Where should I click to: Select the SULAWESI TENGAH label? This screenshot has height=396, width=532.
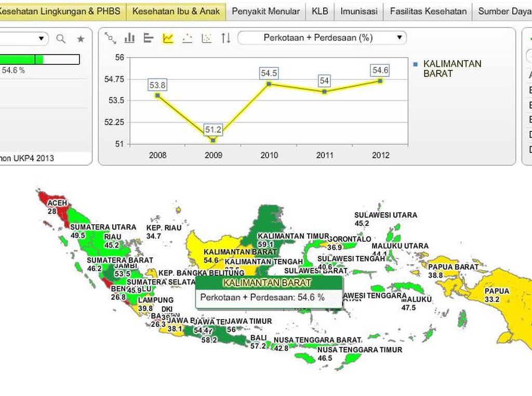(351, 258)
